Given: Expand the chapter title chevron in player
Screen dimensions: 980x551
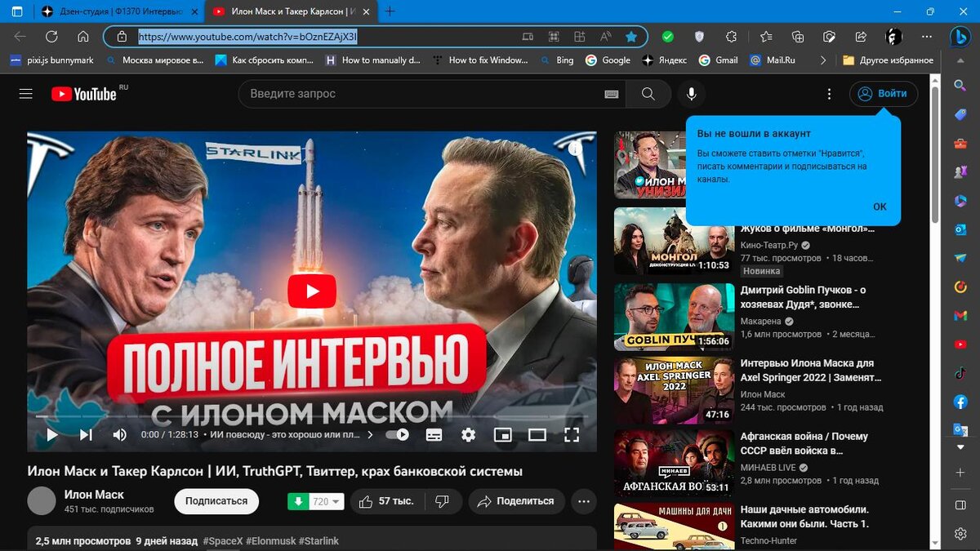Looking at the screenshot, I should tap(370, 435).
